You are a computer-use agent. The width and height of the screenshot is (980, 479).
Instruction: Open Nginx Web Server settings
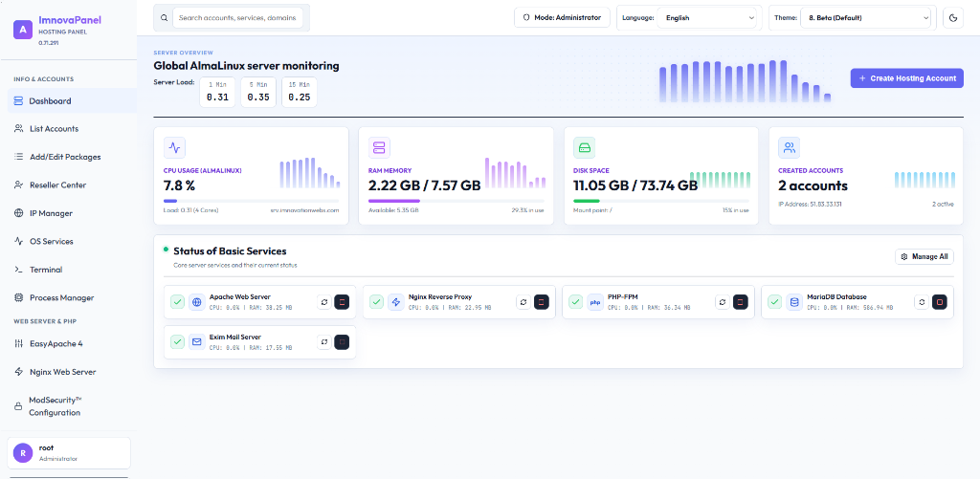click(x=72, y=372)
